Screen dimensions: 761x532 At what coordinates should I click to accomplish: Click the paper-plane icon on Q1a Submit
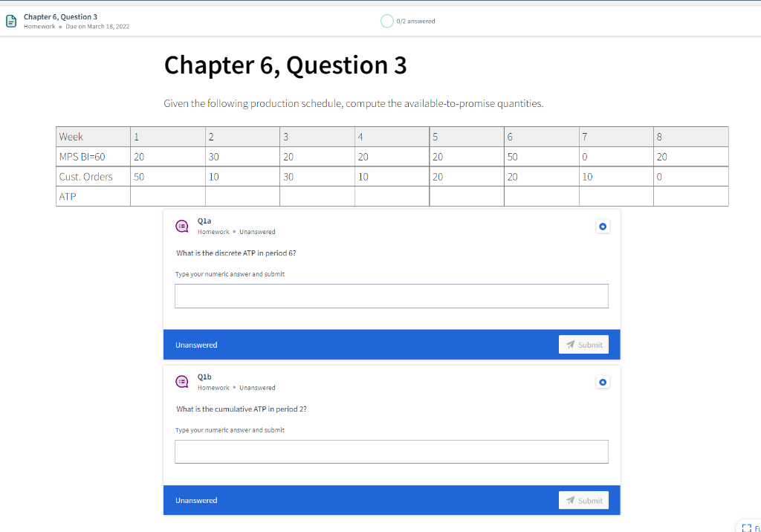tap(571, 344)
